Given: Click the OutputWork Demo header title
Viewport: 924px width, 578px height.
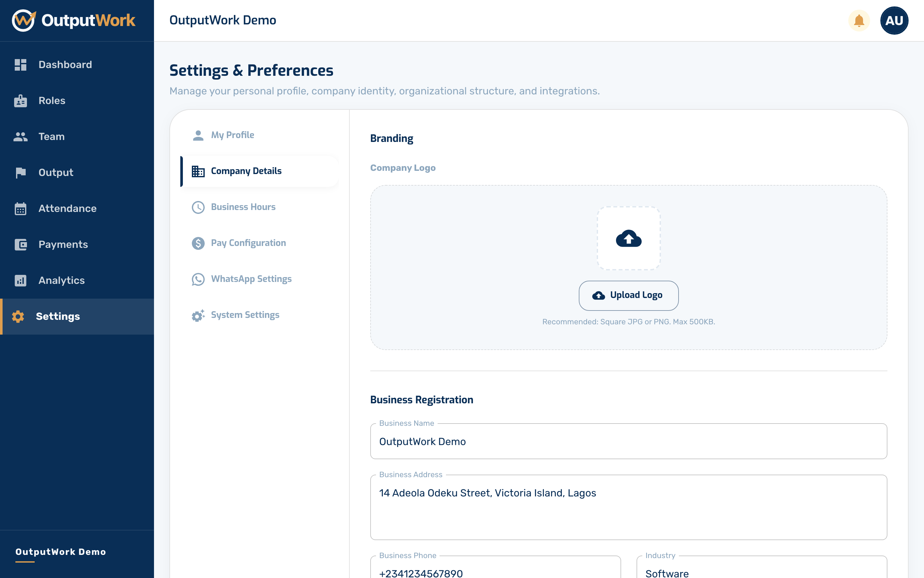Looking at the screenshot, I should [x=223, y=20].
